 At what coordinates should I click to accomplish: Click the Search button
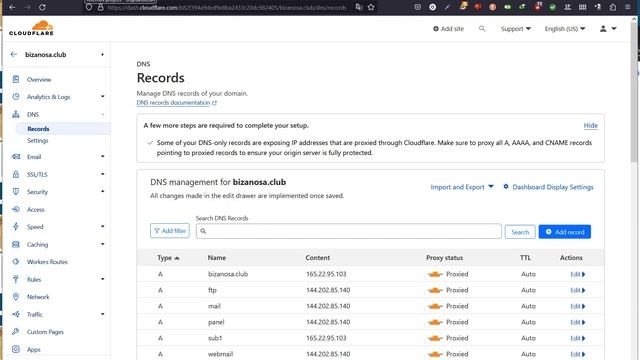pos(520,232)
